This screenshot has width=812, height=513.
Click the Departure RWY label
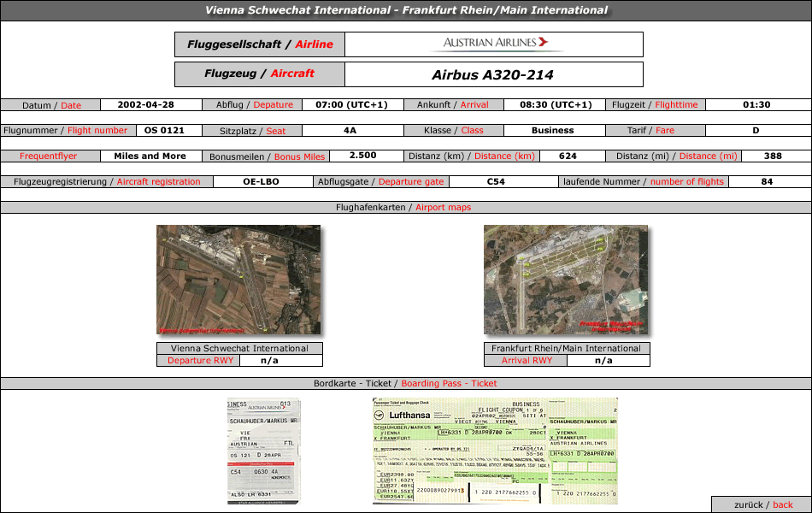click(200, 360)
